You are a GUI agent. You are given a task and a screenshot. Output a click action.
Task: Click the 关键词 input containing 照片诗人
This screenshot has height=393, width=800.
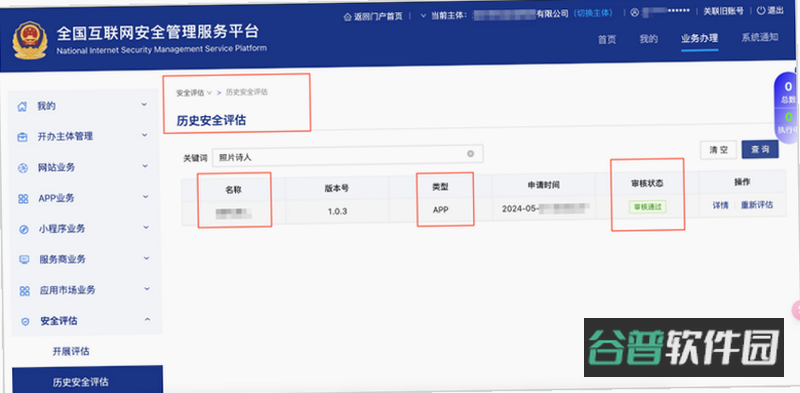coord(347,155)
